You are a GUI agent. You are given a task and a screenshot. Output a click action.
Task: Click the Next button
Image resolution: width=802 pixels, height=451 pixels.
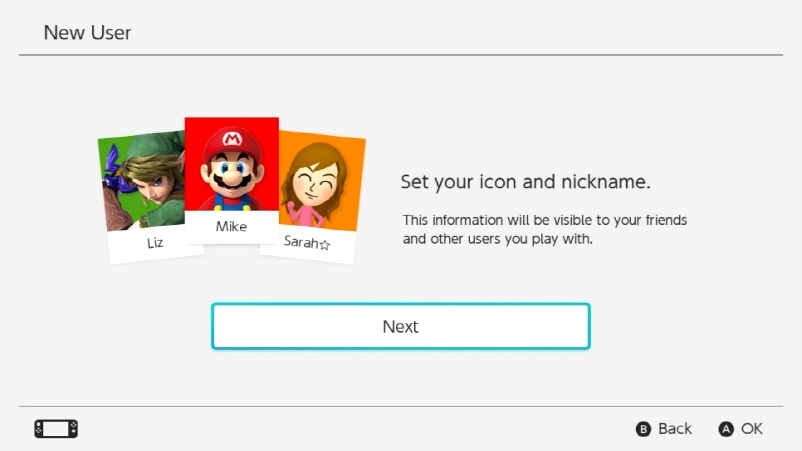coord(400,326)
